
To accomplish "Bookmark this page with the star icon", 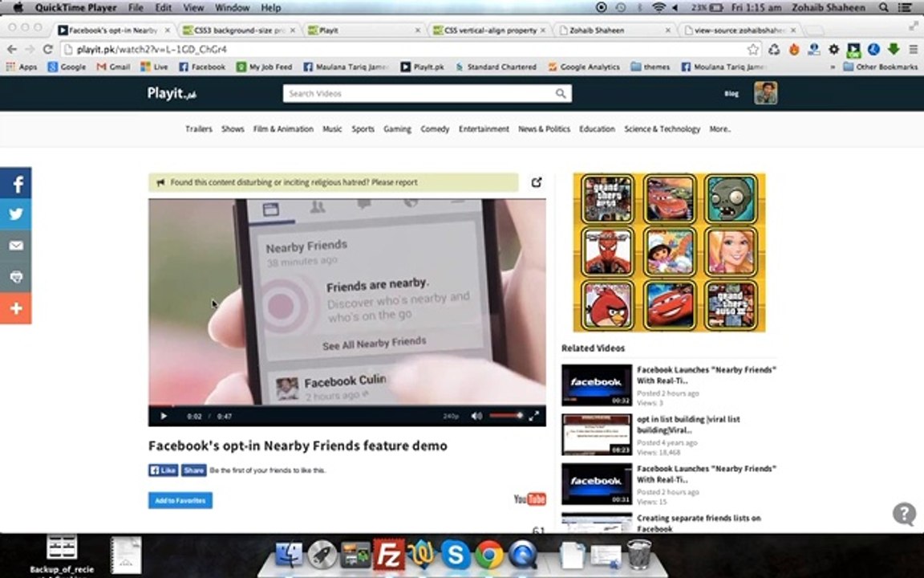I will tap(752, 50).
